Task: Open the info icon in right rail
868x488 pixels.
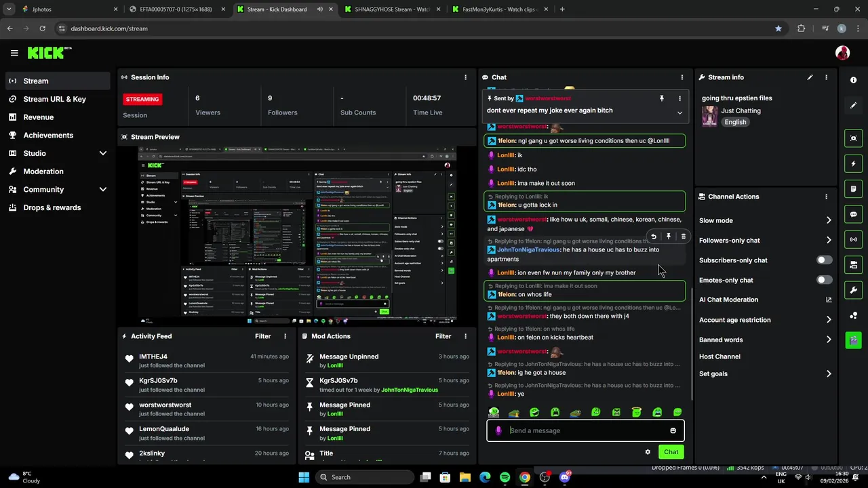Action: coord(853,80)
